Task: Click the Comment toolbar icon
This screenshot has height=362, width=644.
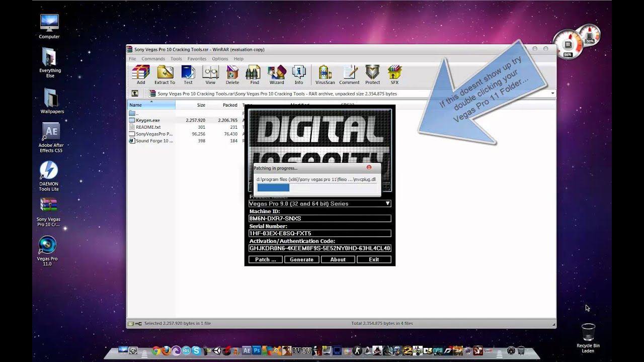Action: [349, 75]
